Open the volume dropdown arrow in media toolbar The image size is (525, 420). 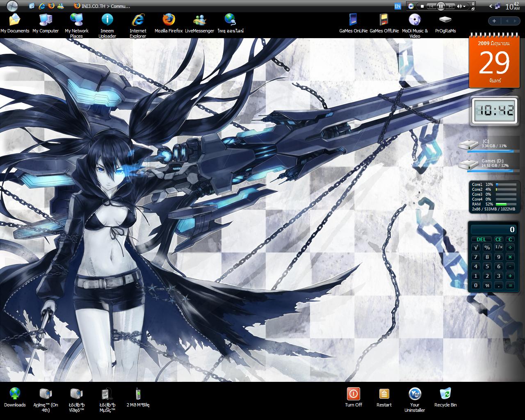[x=465, y=6]
